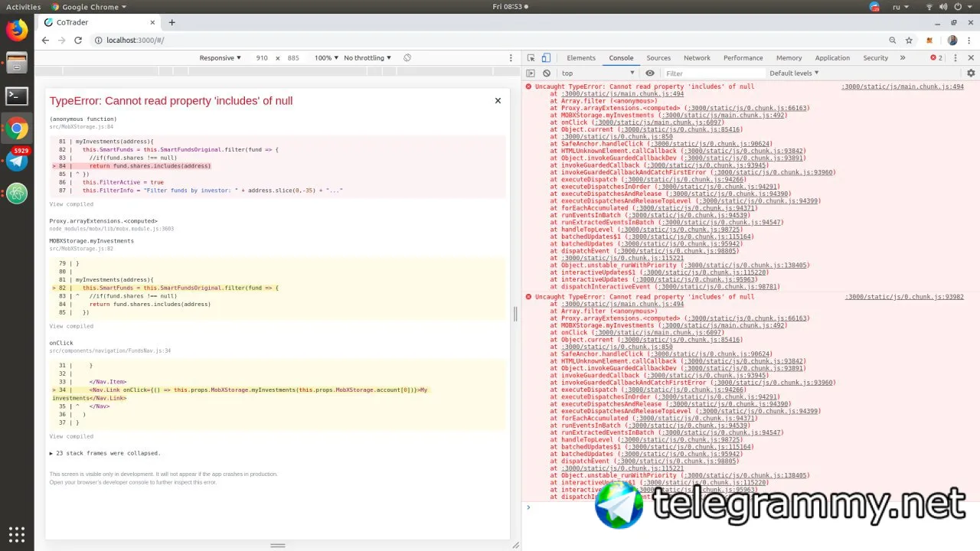Open the Performance tab
The height and width of the screenshot is (551, 980).
(x=743, y=58)
